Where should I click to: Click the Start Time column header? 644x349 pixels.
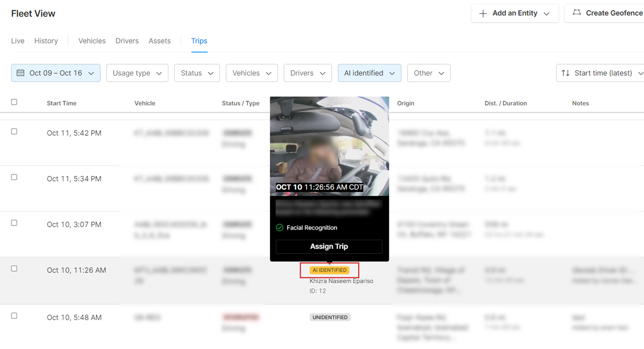point(62,103)
